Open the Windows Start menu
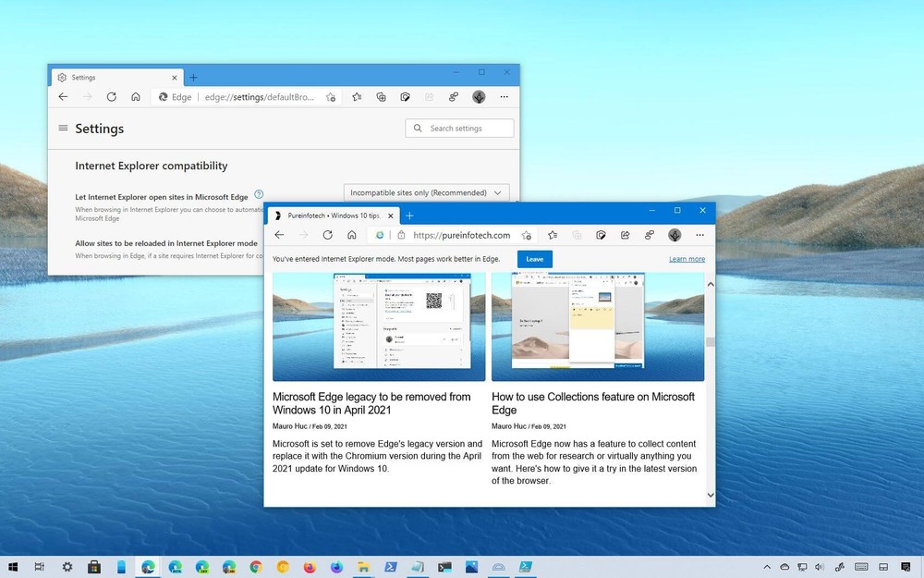Viewport: 924px width, 578px height. pos(12,567)
